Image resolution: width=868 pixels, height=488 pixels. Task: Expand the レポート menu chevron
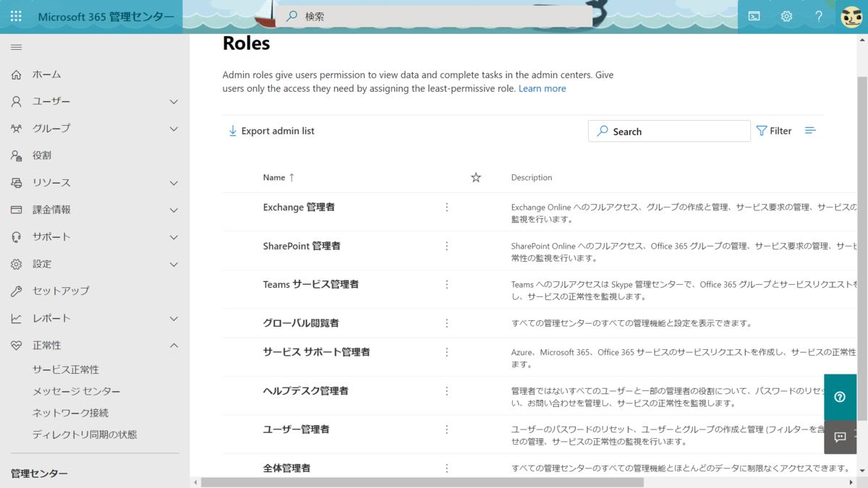point(174,319)
